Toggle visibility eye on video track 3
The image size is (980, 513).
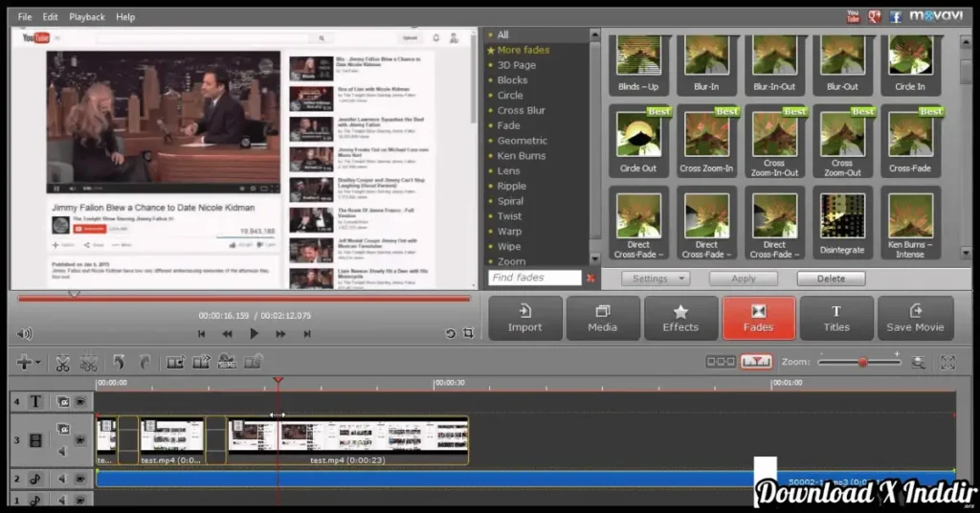pos(80,440)
